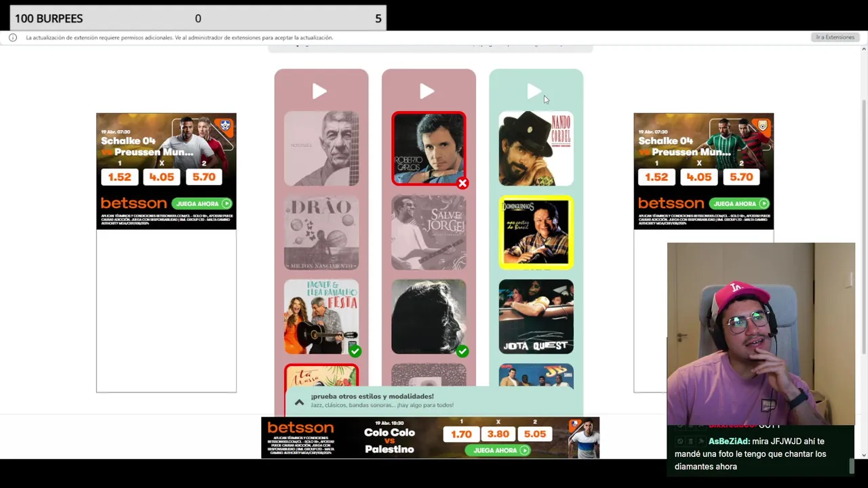Click 'Colo Colo vs Palestino' match text

389,441
